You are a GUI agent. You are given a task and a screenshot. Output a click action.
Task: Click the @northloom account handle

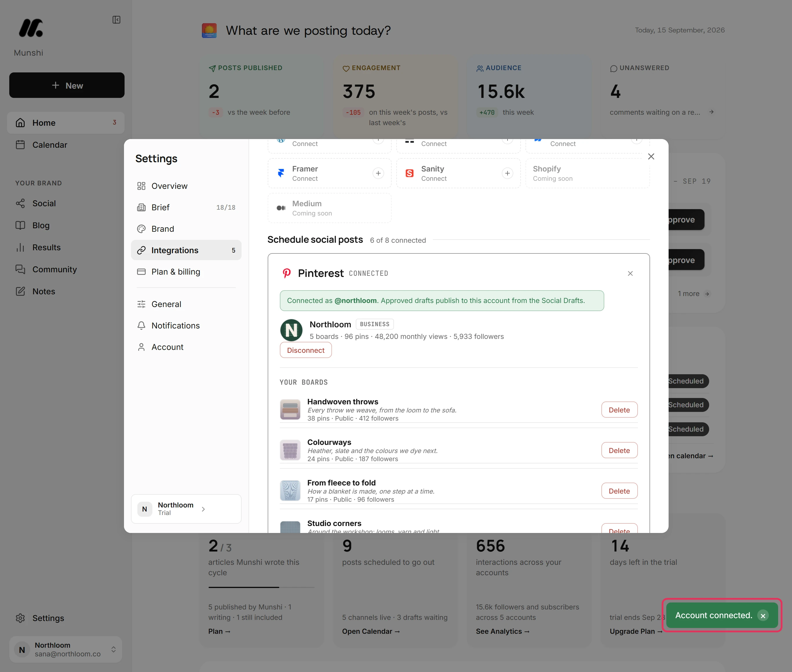[355, 301]
